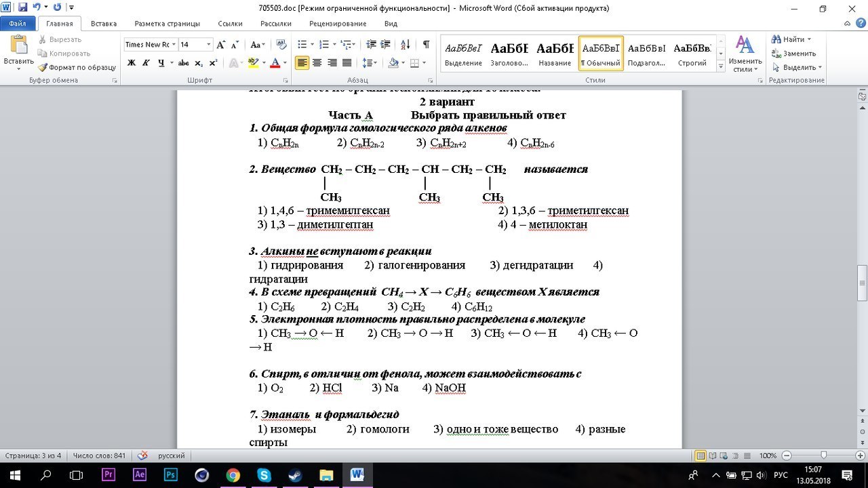Viewport: 868px width, 488px height.
Task: Set align text right
Action: [332, 63]
